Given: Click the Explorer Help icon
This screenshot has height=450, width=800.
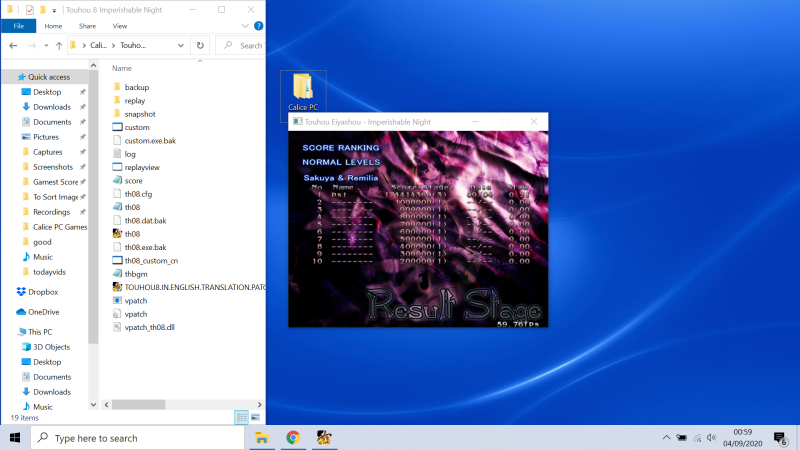Looking at the screenshot, I should (259, 26).
